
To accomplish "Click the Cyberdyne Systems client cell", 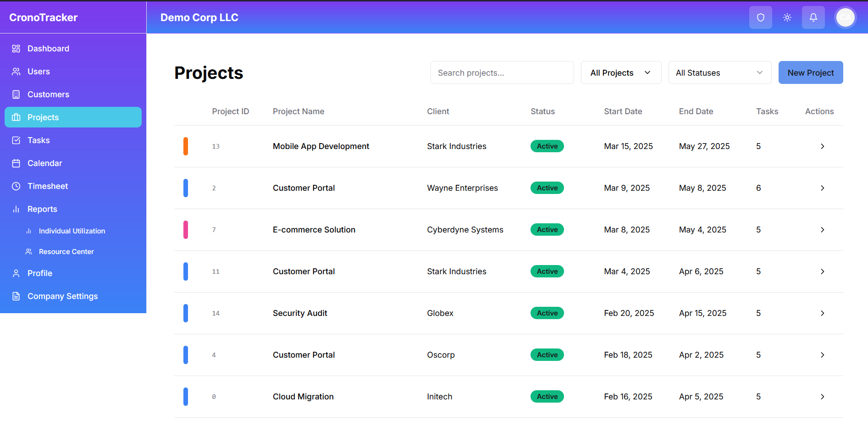I will click(465, 230).
